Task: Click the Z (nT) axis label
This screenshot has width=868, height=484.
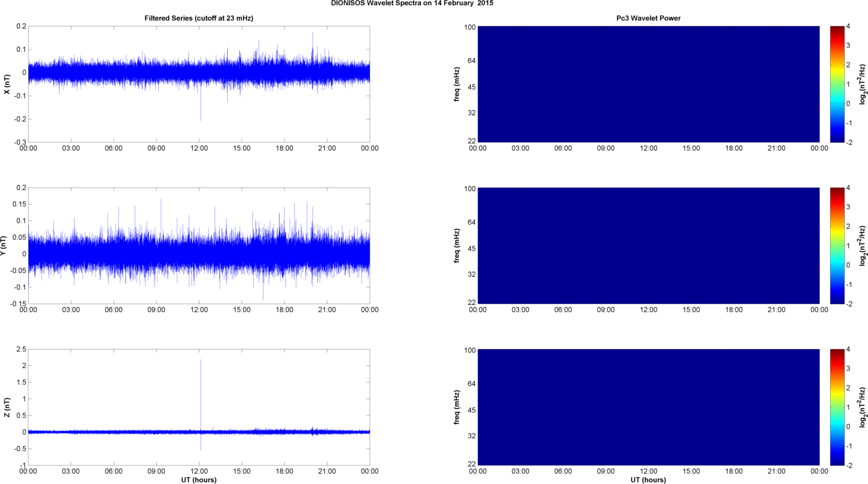Action: click(x=7, y=407)
